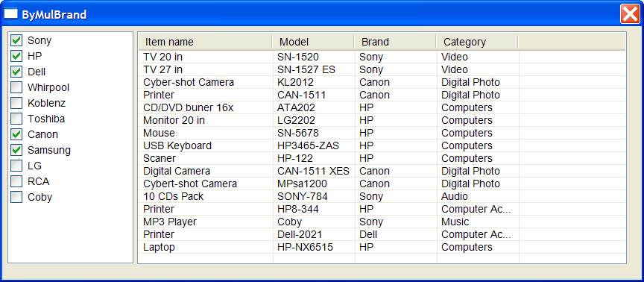Close the ByMulBrand window
The width and height of the screenshot is (644, 282).
click(629, 15)
